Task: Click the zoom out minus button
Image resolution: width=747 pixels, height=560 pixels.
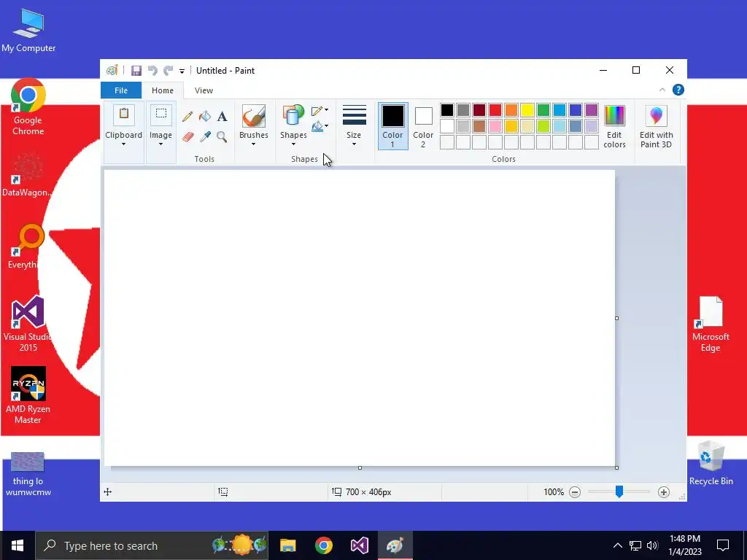Action: click(x=575, y=492)
